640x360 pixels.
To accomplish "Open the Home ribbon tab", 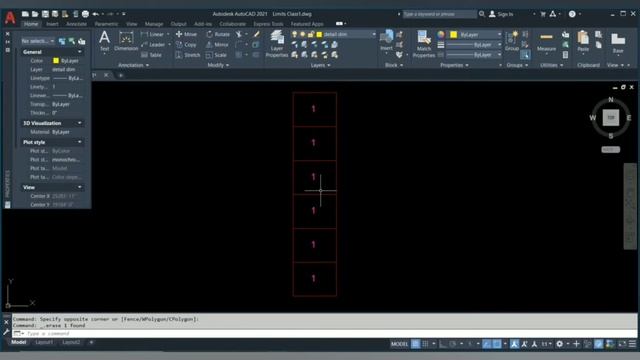I will (31, 24).
